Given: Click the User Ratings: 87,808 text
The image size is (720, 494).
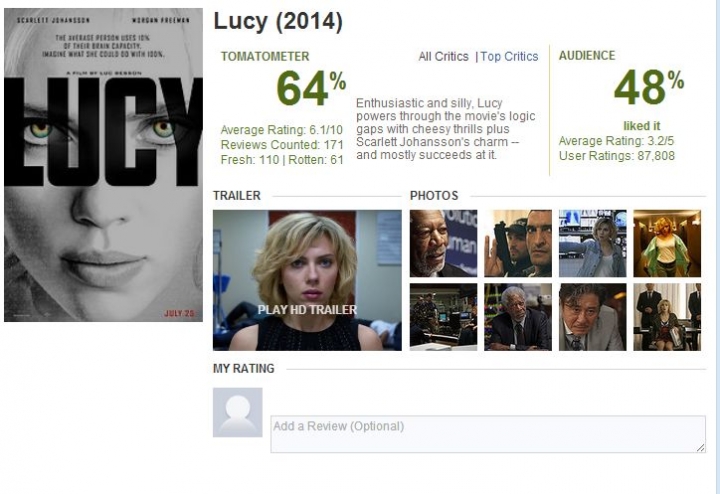Looking at the screenshot, I should point(617,156).
